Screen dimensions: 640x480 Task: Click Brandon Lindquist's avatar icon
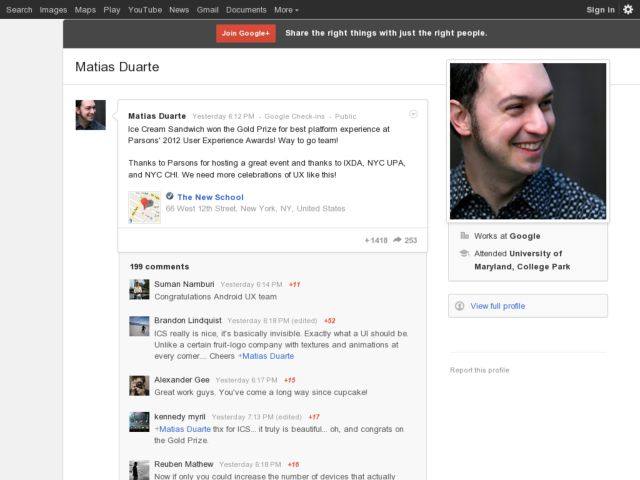[139, 326]
